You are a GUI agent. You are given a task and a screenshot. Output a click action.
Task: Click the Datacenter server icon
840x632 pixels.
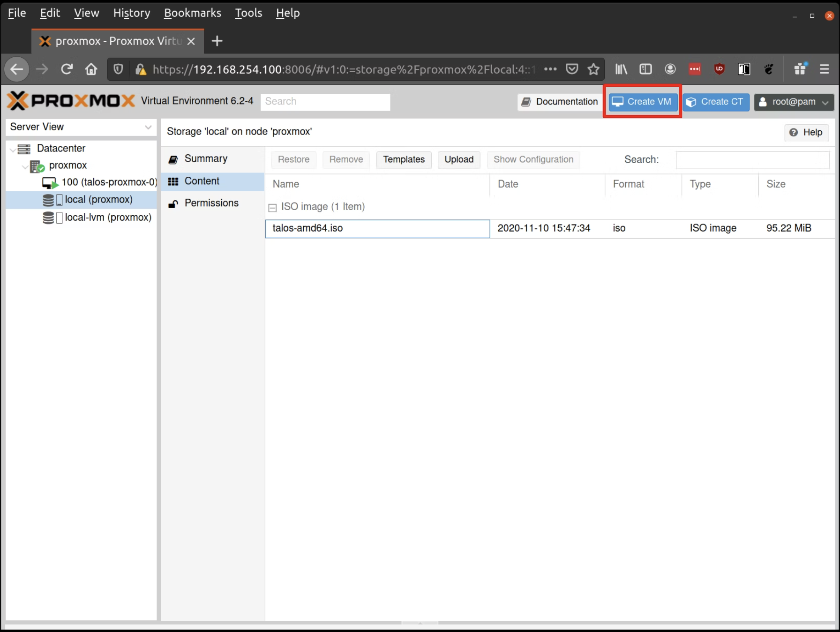23,148
